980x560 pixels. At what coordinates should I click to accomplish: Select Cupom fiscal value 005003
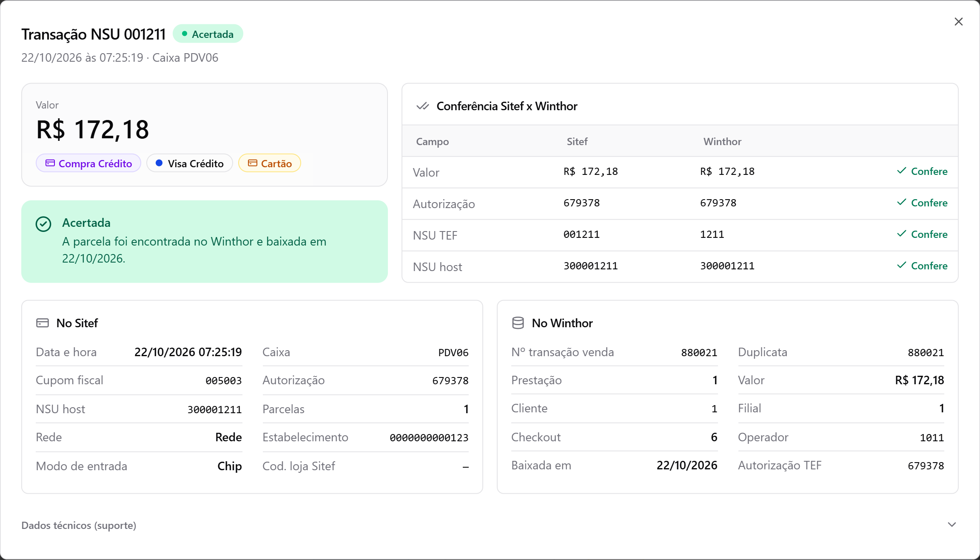(224, 381)
